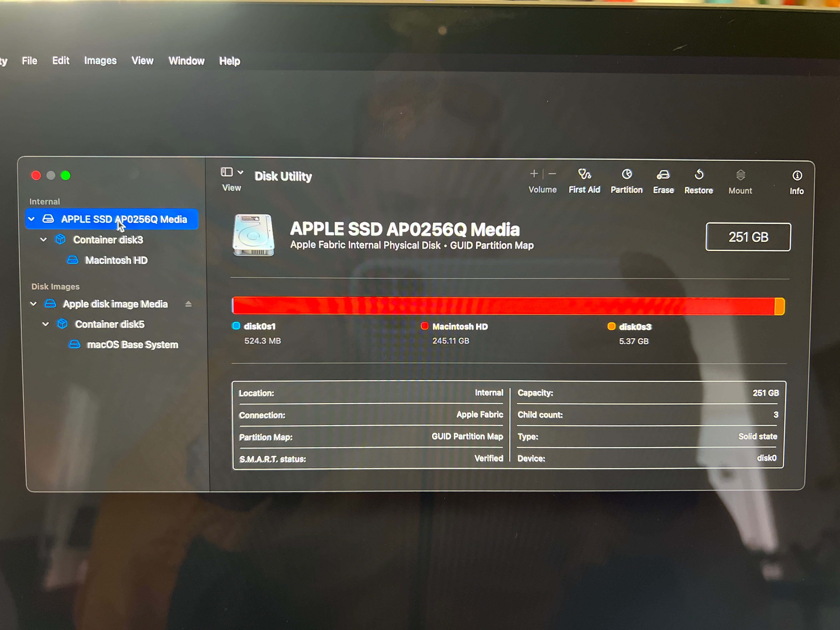This screenshot has width=840, height=630.
Task: Remove volume with minus icon
Action: tap(552, 174)
